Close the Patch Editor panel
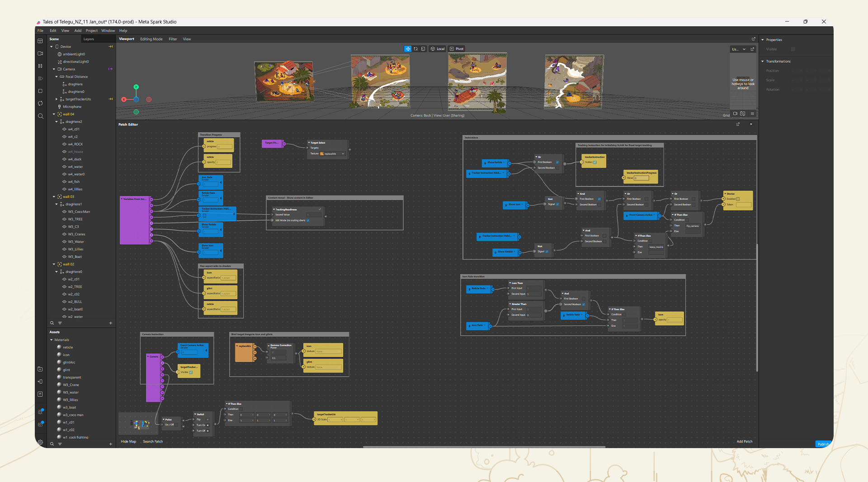 pyautogui.click(x=751, y=124)
